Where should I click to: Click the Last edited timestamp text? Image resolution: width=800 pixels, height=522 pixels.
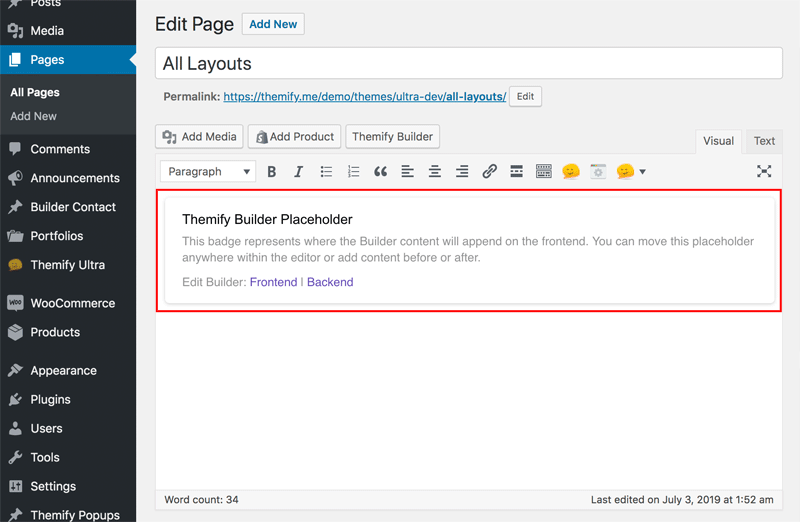tap(682, 500)
